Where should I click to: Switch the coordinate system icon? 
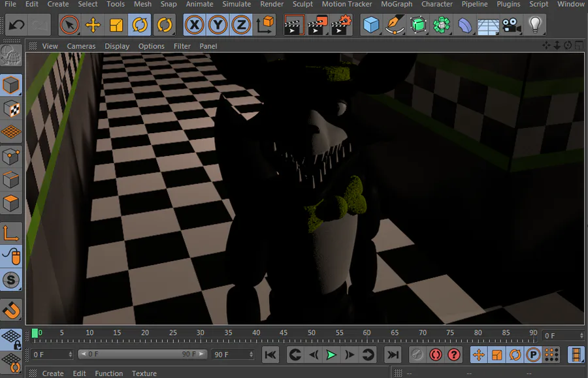(265, 25)
